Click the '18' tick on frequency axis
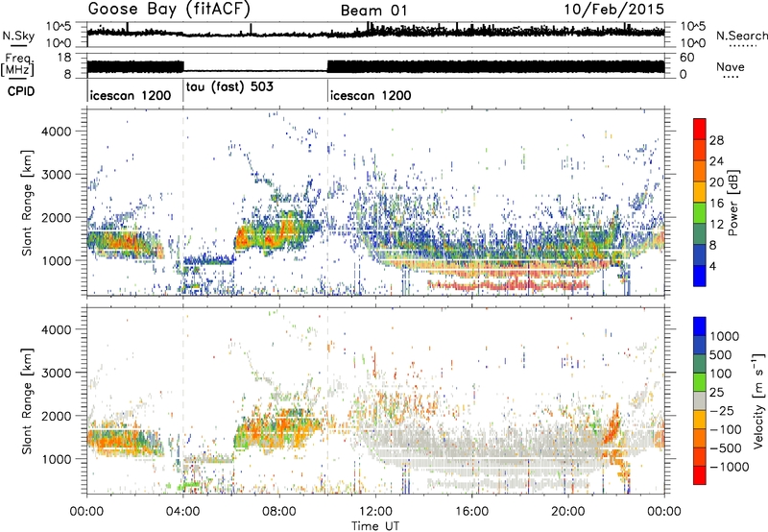The image size is (768, 532). [x=63, y=58]
